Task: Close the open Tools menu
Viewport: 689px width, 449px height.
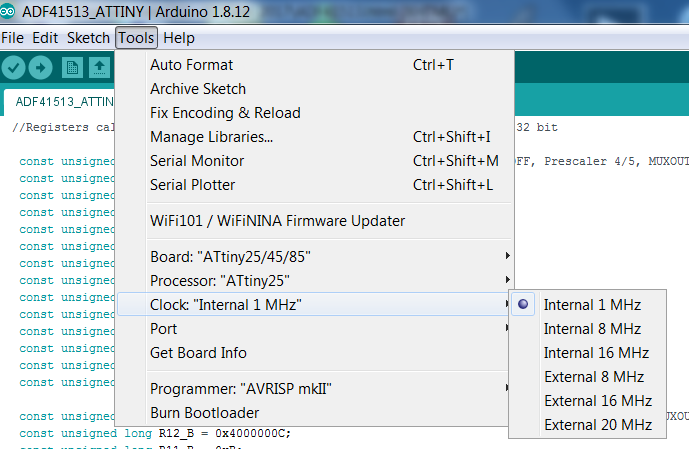Action: (136, 38)
